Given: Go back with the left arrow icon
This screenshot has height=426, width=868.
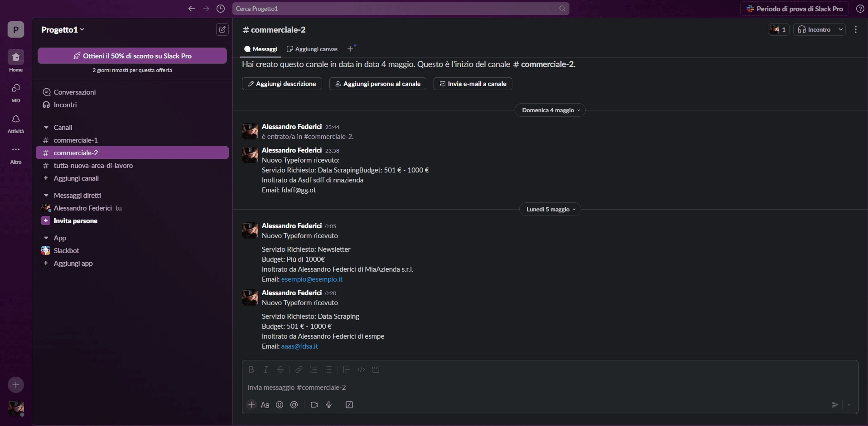Looking at the screenshot, I should tap(192, 9).
